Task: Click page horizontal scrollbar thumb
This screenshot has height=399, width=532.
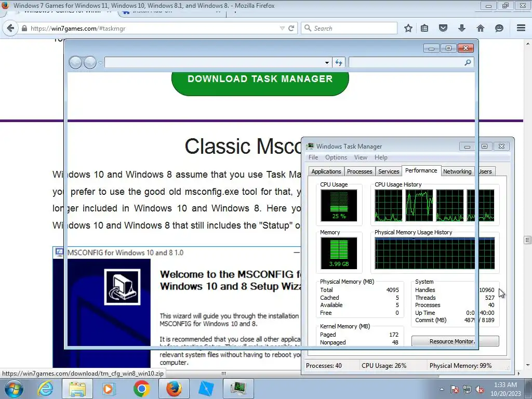Action: point(223,374)
